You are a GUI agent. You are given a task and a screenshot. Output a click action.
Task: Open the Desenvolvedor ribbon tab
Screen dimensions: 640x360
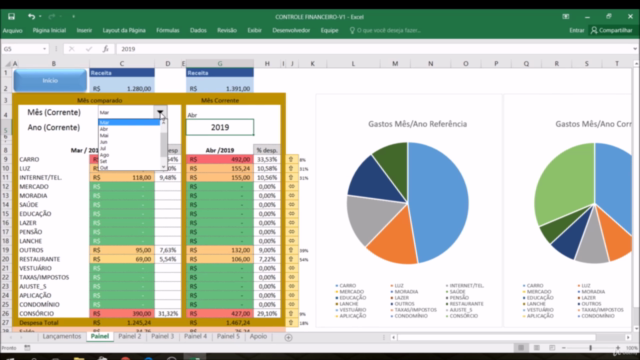pos(291,30)
